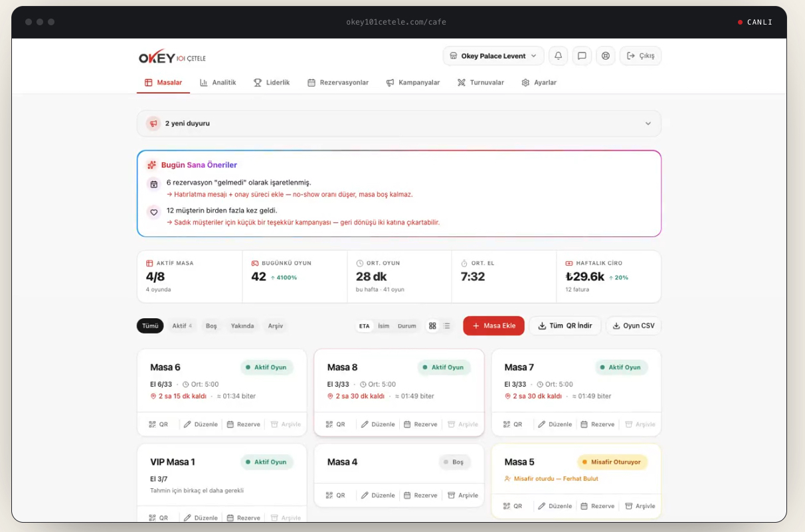The image size is (805, 532).
Task: Click "Misafir oturdu — Ferhat Bulut" text
Action: [x=556, y=479]
